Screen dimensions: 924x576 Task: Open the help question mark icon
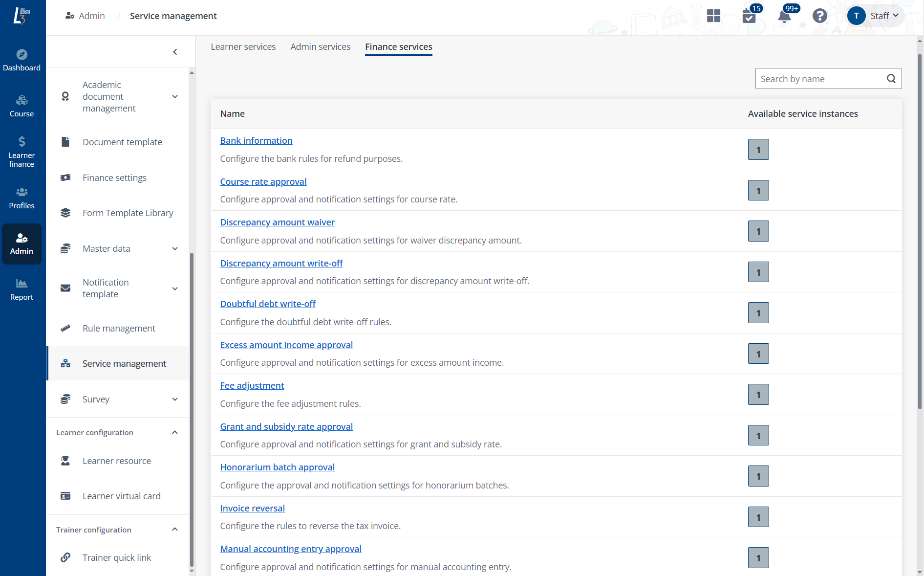(x=819, y=16)
